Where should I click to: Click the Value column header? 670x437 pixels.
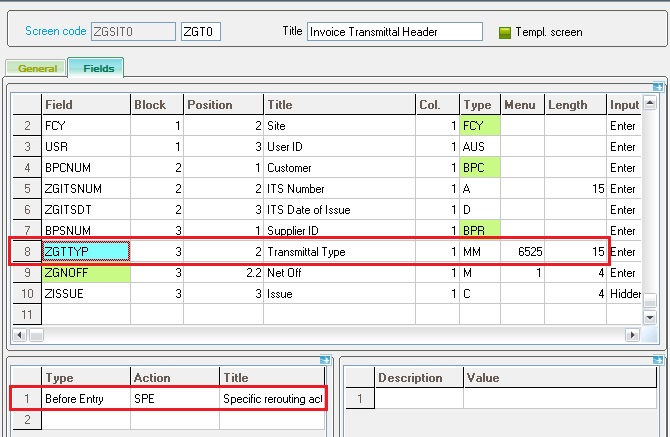coord(560,378)
